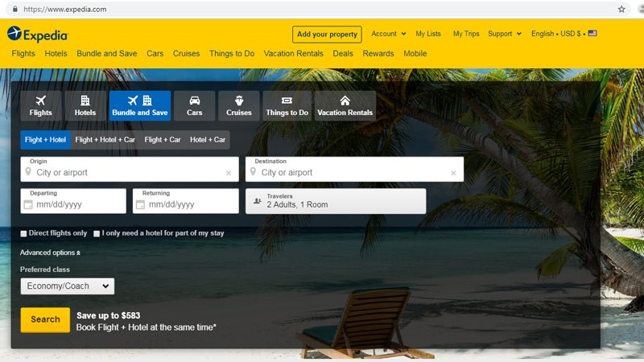This screenshot has width=644, height=362.
Task: Select the Hotels building icon tab
Action: tap(85, 101)
